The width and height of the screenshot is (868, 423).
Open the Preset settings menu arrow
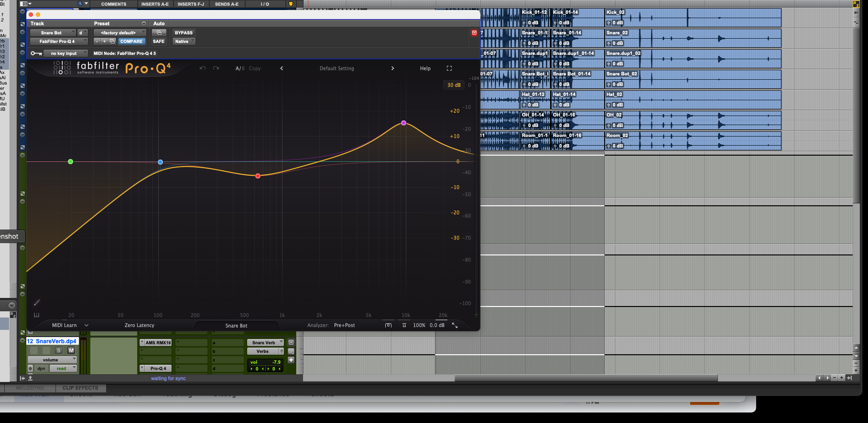pyautogui.click(x=144, y=23)
